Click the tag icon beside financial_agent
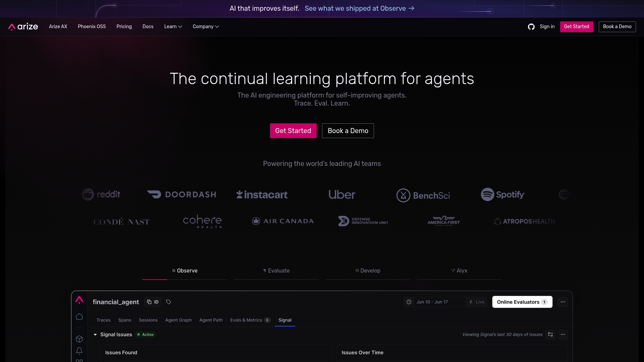Viewport: 644px width, 362px height. point(169,302)
